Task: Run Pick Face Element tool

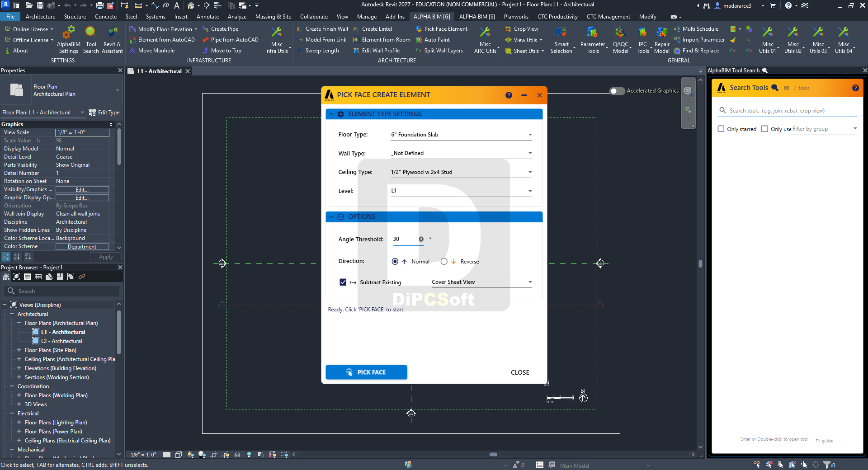Action: [442, 29]
